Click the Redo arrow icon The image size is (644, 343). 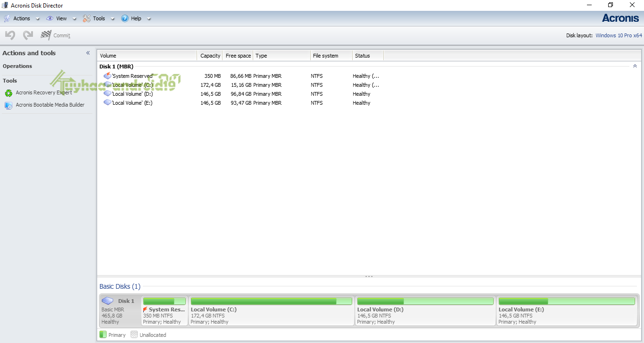pyautogui.click(x=28, y=35)
